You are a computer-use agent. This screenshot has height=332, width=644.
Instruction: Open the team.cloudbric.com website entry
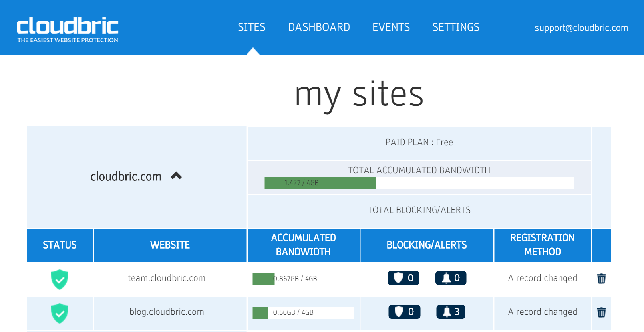167,278
